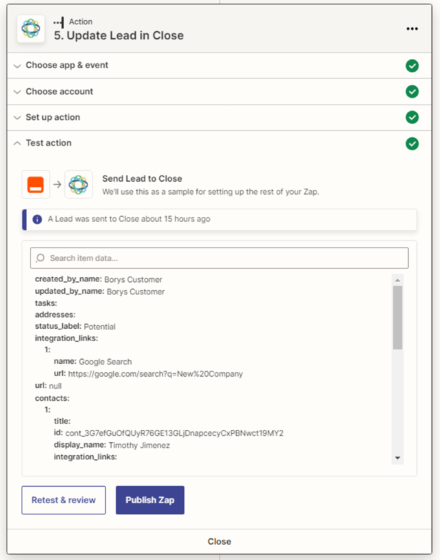Click the Close button at bottom
Image resolution: width=440 pixels, height=560 pixels.
coord(219,541)
